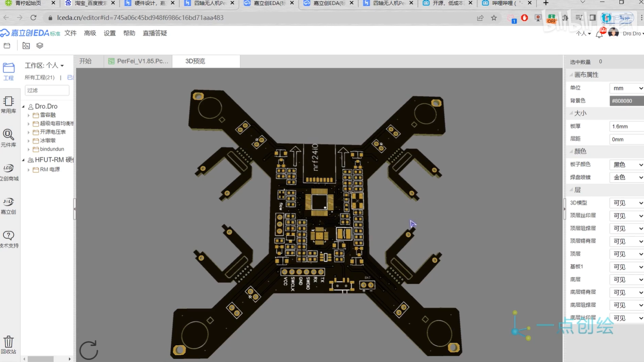Open the 立创商城 LCSC store icon
The width and height of the screenshot is (644, 362).
(8, 172)
